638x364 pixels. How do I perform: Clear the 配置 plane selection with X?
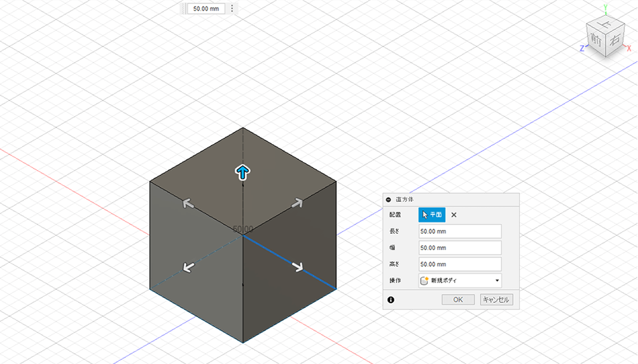(x=454, y=215)
